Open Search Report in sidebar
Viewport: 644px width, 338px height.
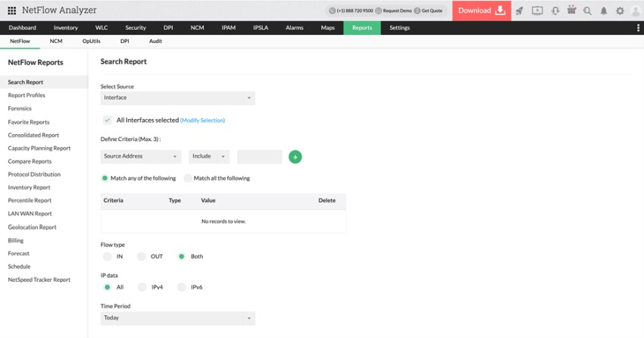click(x=44, y=82)
